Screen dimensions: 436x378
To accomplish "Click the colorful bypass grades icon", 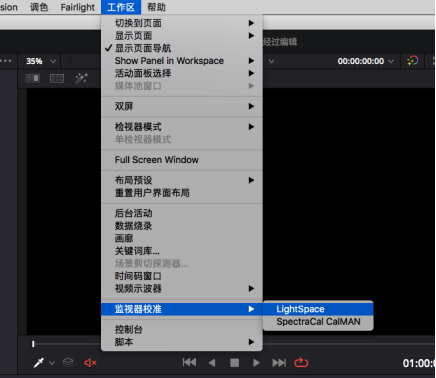I will tap(413, 61).
